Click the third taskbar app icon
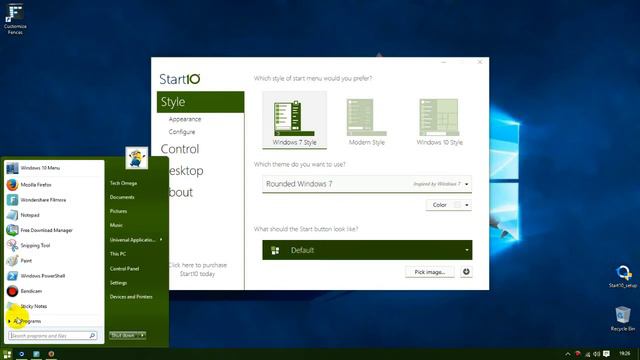The width and height of the screenshot is (640, 360). coord(36,354)
